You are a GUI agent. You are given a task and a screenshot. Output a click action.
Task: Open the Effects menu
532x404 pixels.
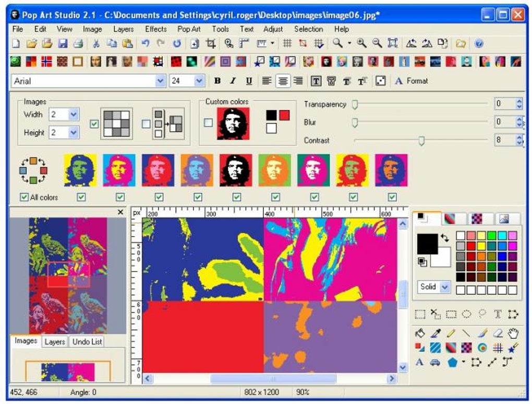[156, 29]
